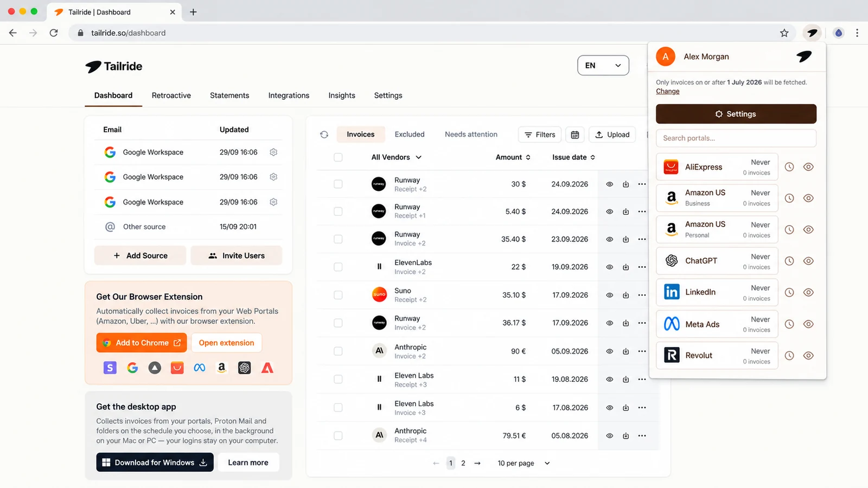Sort by Issue date column
Viewport: 868px width, 488px height.
tap(574, 157)
